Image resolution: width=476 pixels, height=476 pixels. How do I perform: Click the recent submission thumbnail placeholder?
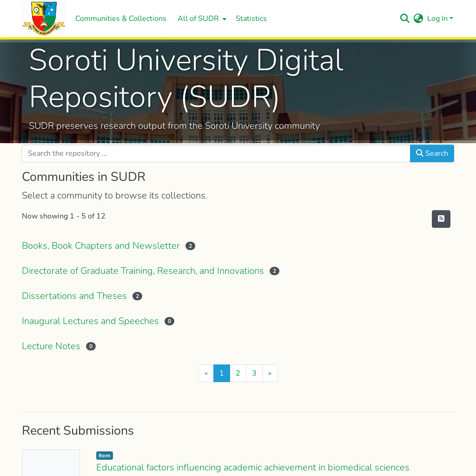[51, 463]
